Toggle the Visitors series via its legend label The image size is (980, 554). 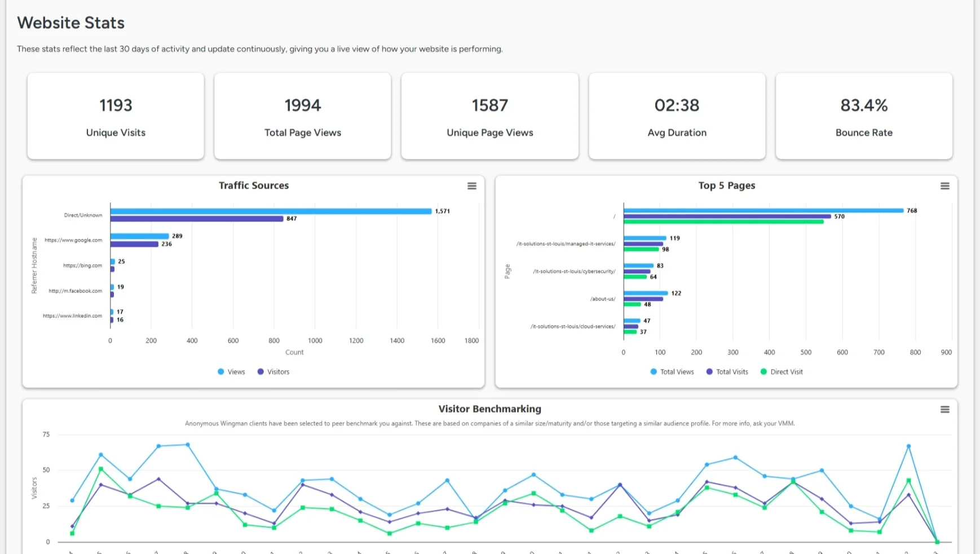click(279, 371)
